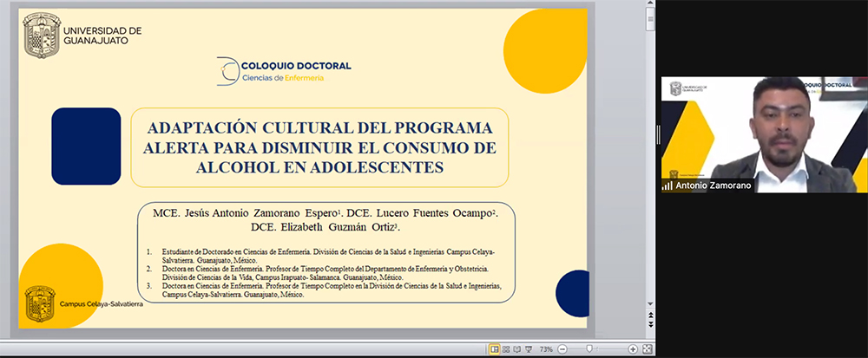Click the Coloquio Doctoral logo on slide
Image resolution: width=868 pixels, height=358 pixels.
pyautogui.click(x=284, y=71)
